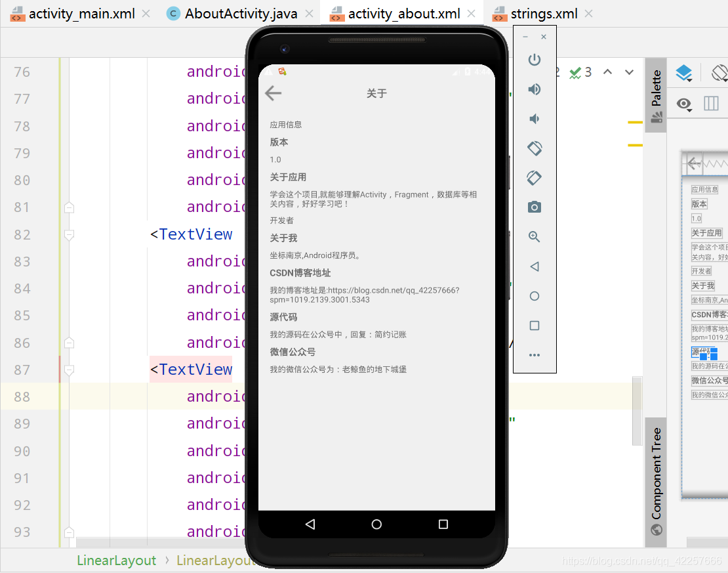
Task: Close the emulator toolbar window
Action: click(544, 37)
